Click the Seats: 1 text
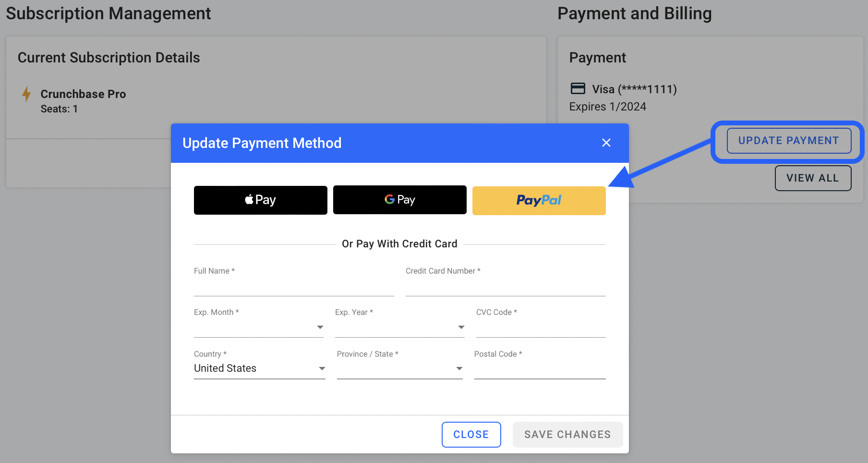This screenshot has height=463, width=868. (x=59, y=109)
